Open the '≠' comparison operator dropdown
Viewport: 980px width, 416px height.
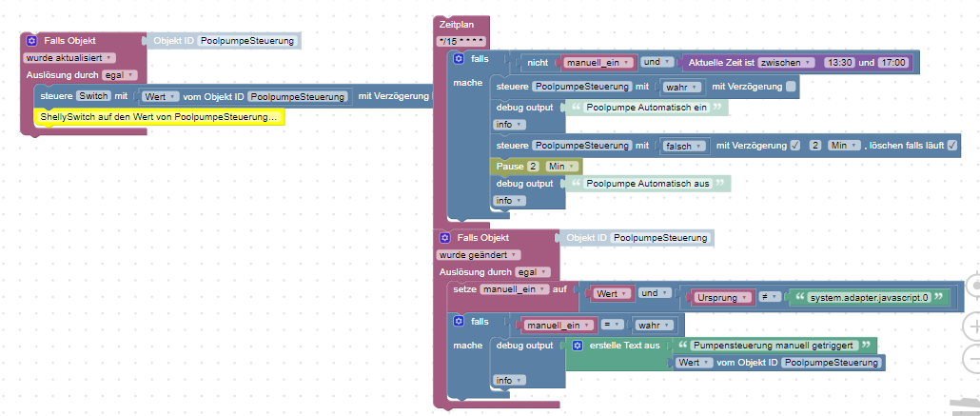coord(770,298)
